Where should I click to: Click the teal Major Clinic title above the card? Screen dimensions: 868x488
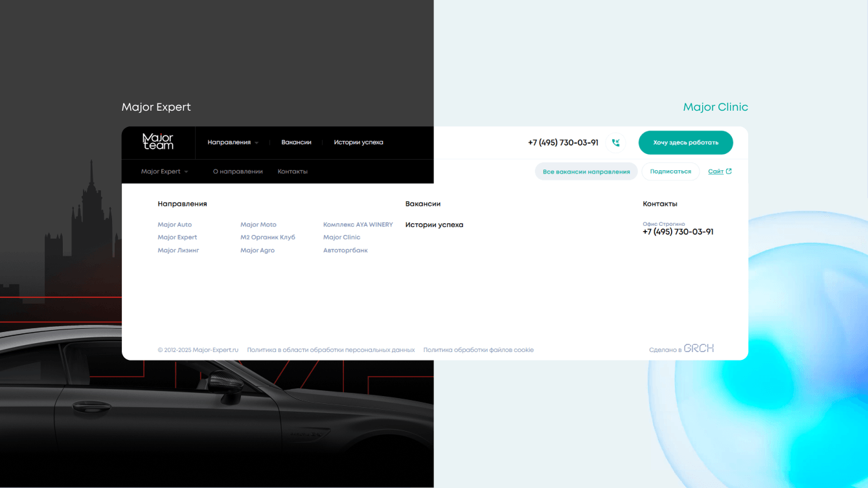716,107
